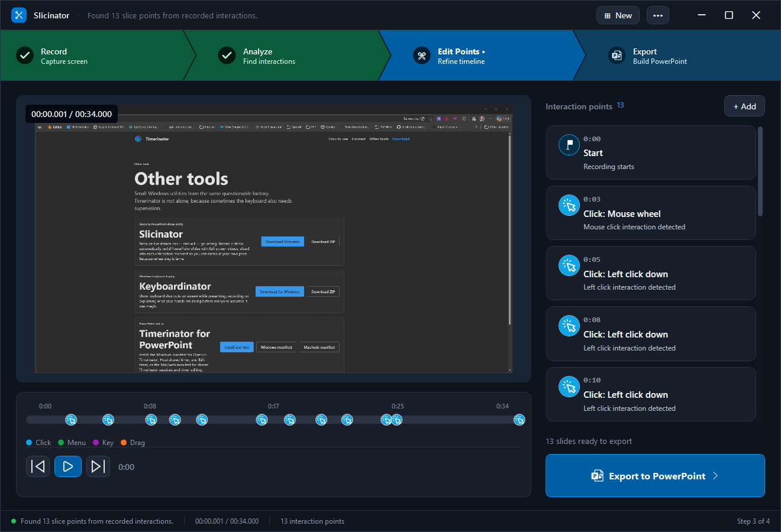Click the Analyze step checkmark icon
This screenshot has width=781, height=532.
(x=227, y=56)
